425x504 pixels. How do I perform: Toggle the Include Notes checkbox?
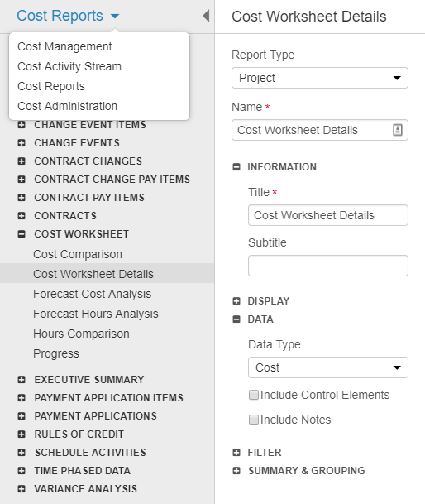coord(254,420)
